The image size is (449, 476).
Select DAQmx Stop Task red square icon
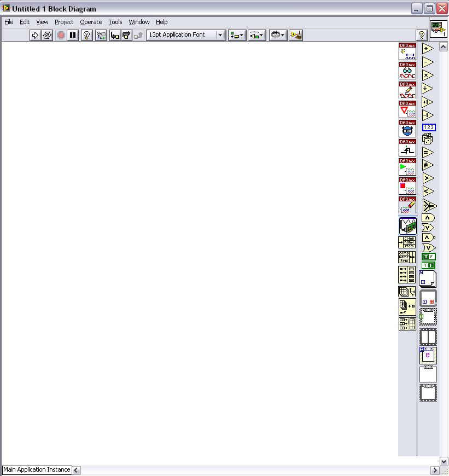point(407,186)
